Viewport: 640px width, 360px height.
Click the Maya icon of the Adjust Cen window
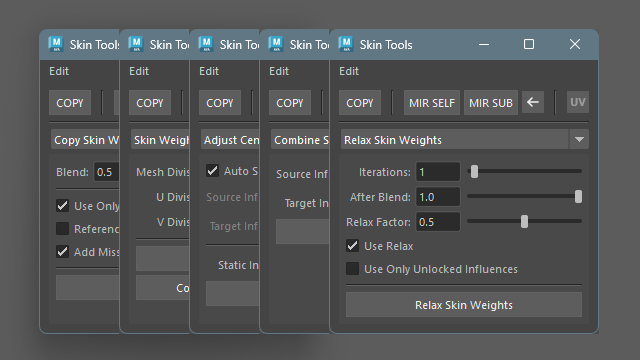(206, 44)
